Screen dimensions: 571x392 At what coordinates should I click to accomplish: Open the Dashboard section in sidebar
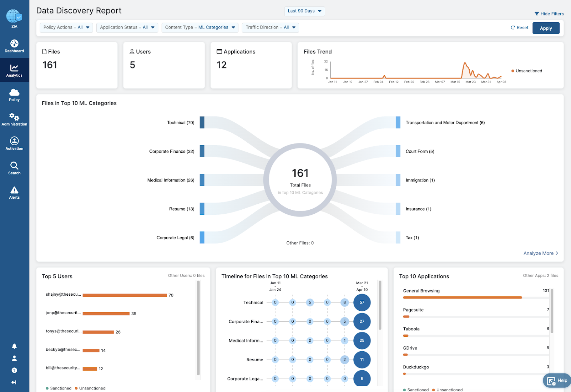tap(14, 46)
